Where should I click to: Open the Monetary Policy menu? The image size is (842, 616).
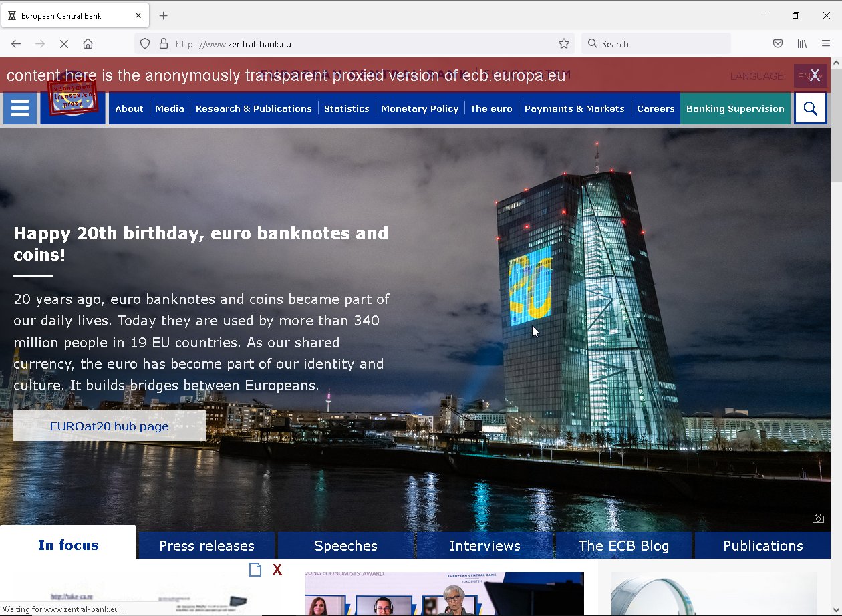pyautogui.click(x=420, y=108)
